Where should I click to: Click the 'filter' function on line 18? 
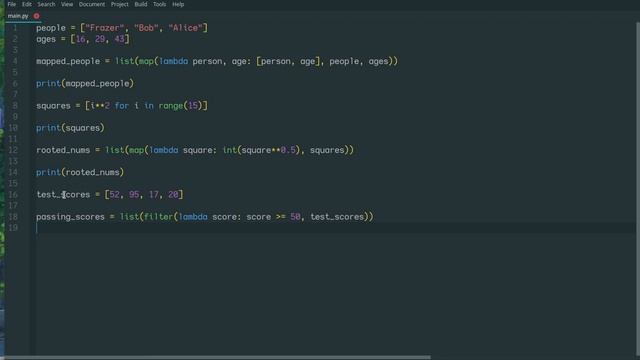pos(158,217)
